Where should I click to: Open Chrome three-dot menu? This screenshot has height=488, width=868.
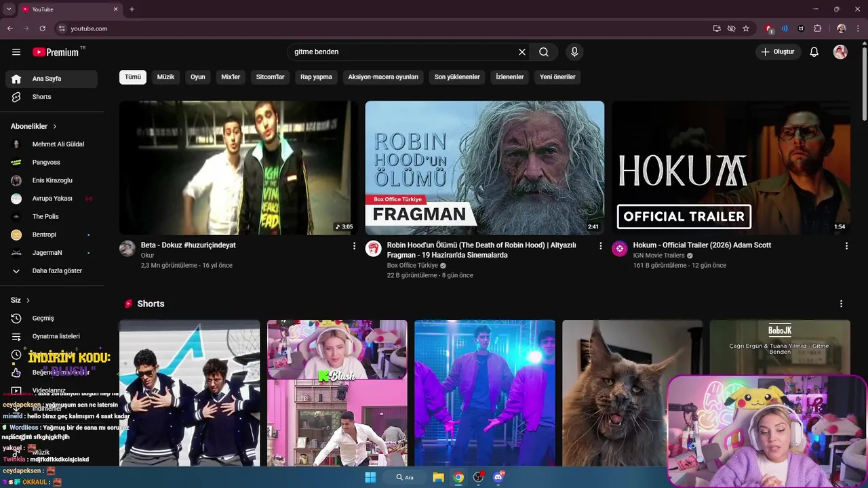pyautogui.click(x=859, y=28)
